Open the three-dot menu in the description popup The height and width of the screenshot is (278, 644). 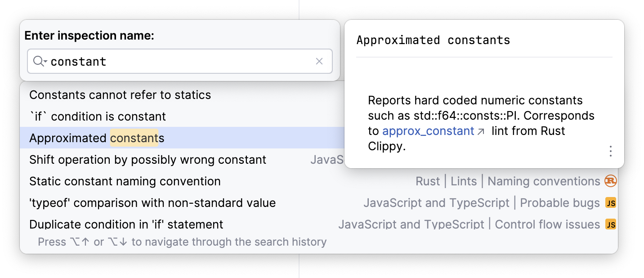(x=610, y=152)
